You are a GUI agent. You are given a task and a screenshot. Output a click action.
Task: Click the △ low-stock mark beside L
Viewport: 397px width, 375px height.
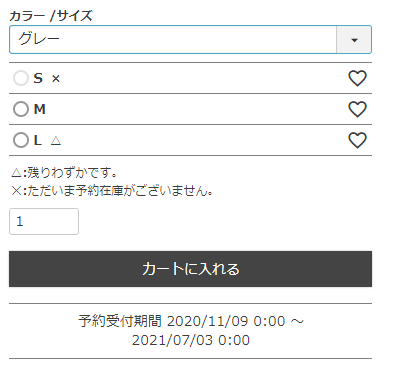tap(56, 141)
